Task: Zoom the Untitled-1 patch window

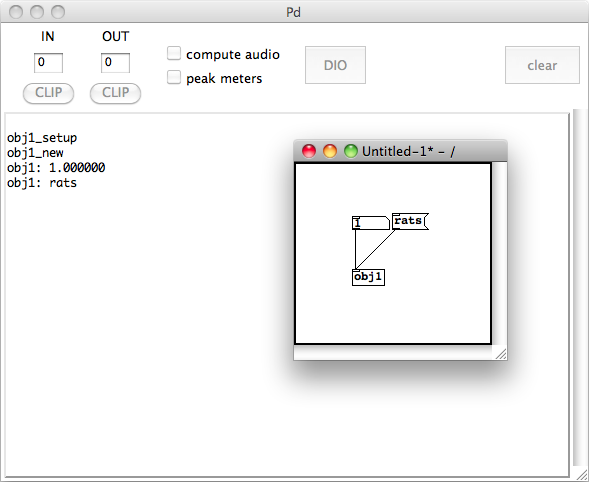Action: [x=351, y=151]
